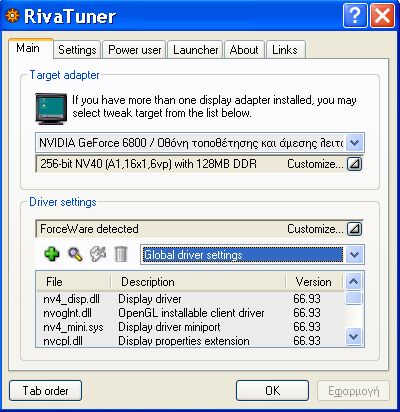Click the green plus add-profile icon

[x=52, y=254]
